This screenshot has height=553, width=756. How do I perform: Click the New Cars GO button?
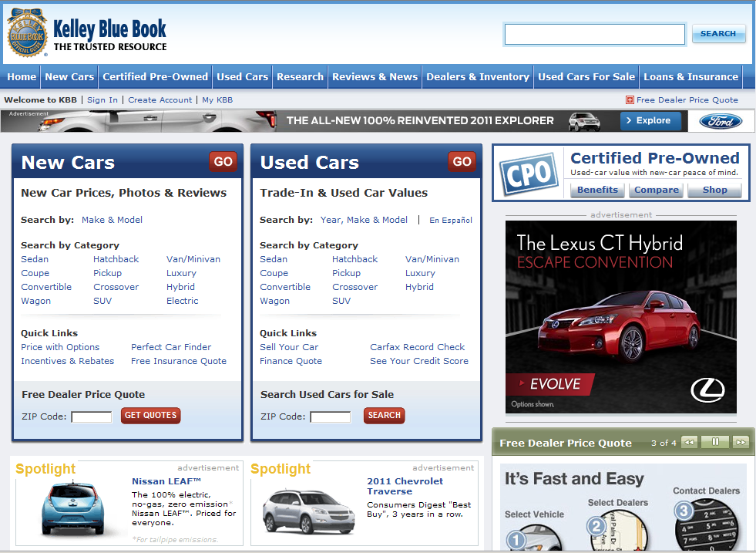tap(223, 162)
